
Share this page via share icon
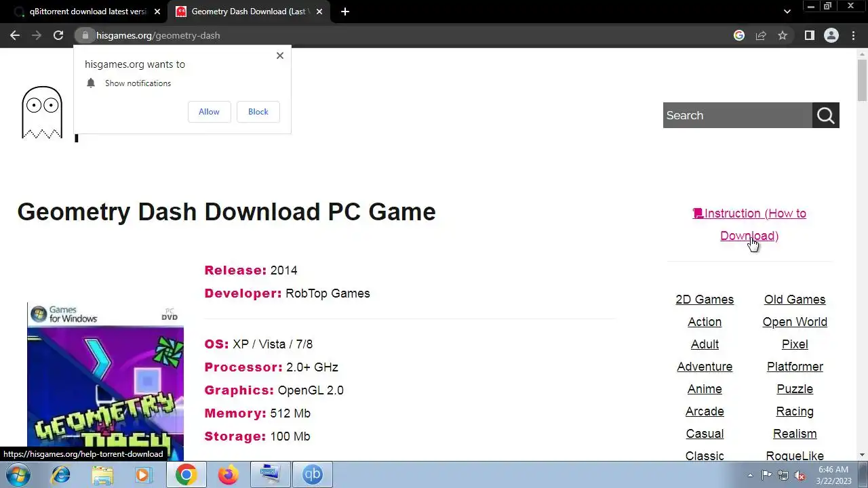(761, 35)
